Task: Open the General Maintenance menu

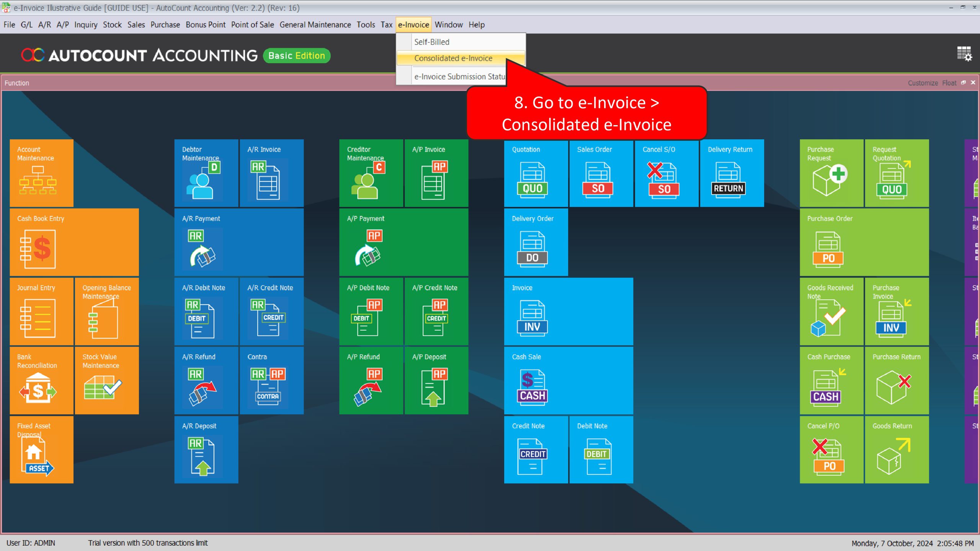Action: tap(315, 24)
